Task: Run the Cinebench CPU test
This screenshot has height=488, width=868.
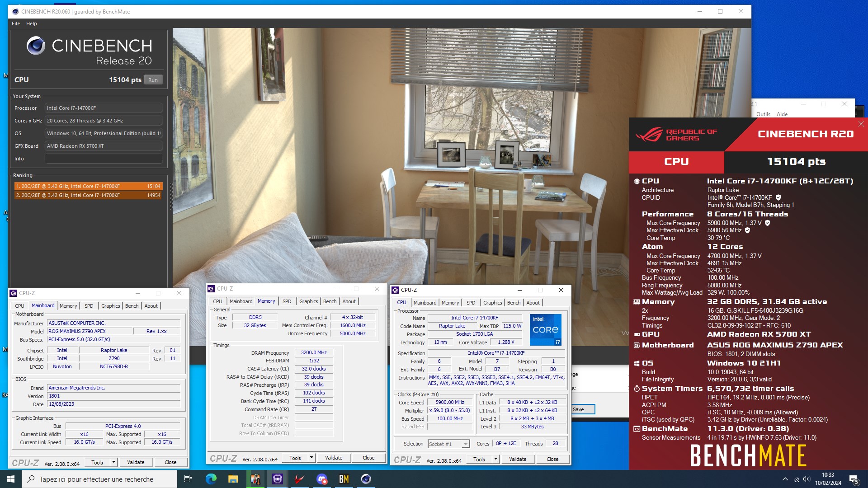Action: pyautogui.click(x=153, y=80)
